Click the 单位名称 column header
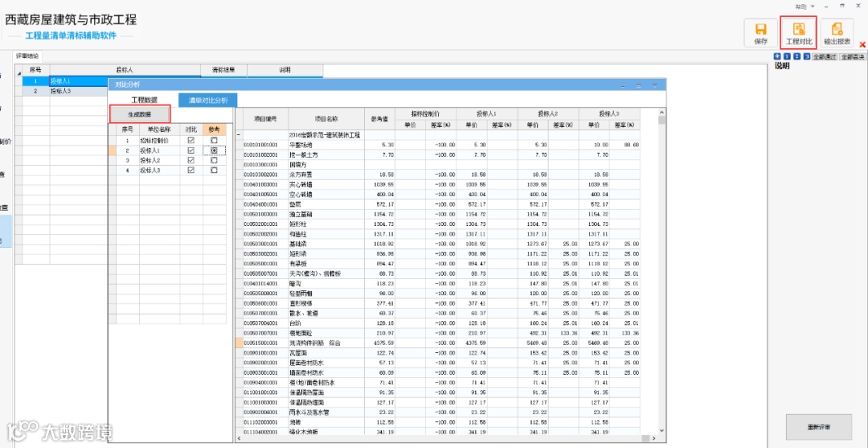868x448 pixels. (x=159, y=129)
